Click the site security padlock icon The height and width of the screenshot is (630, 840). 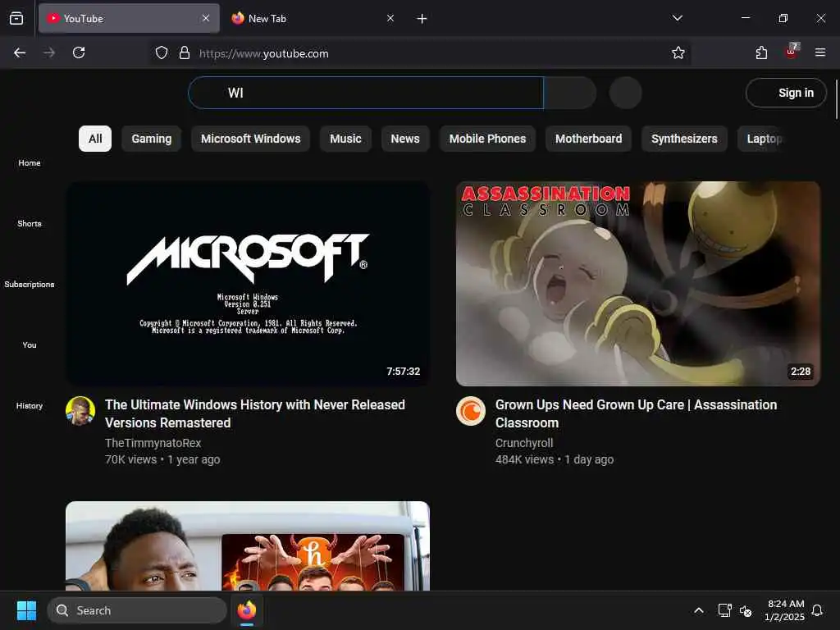click(x=185, y=53)
